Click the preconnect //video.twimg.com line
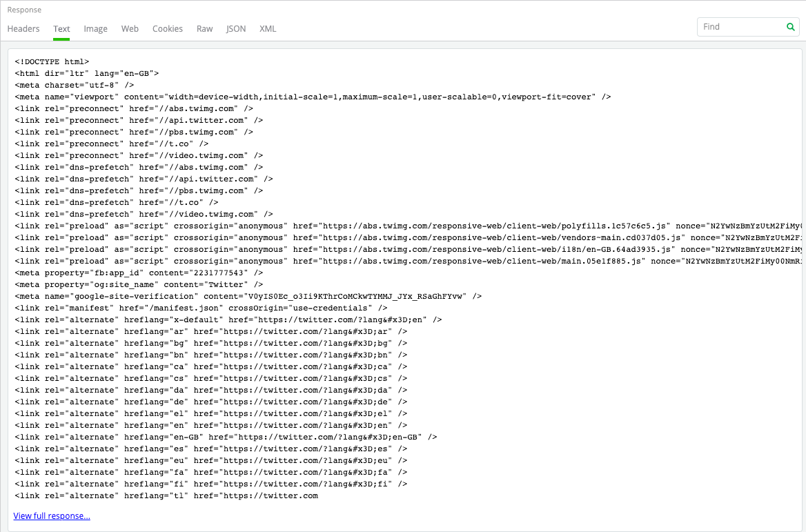 tap(139, 156)
